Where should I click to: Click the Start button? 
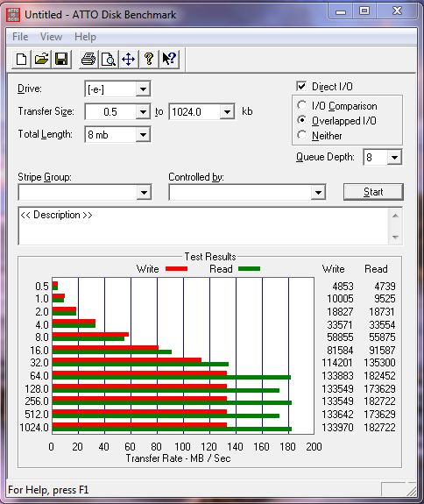point(373,192)
